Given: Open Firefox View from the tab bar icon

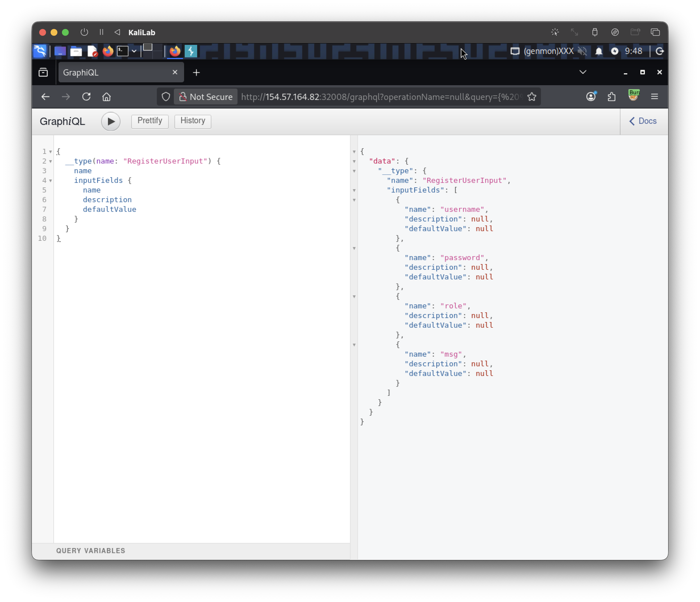Looking at the screenshot, I should [x=43, y=72].
